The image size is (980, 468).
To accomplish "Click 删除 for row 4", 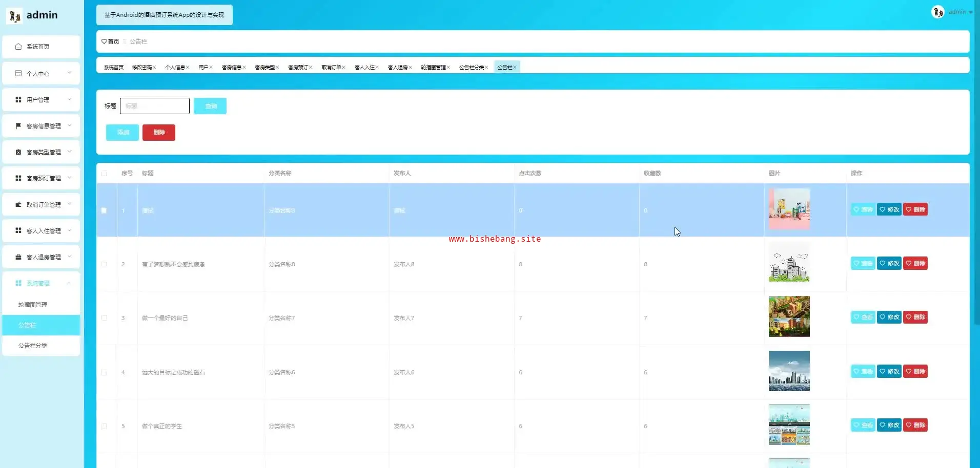I will pyautogui.click(x=915, y=371).
